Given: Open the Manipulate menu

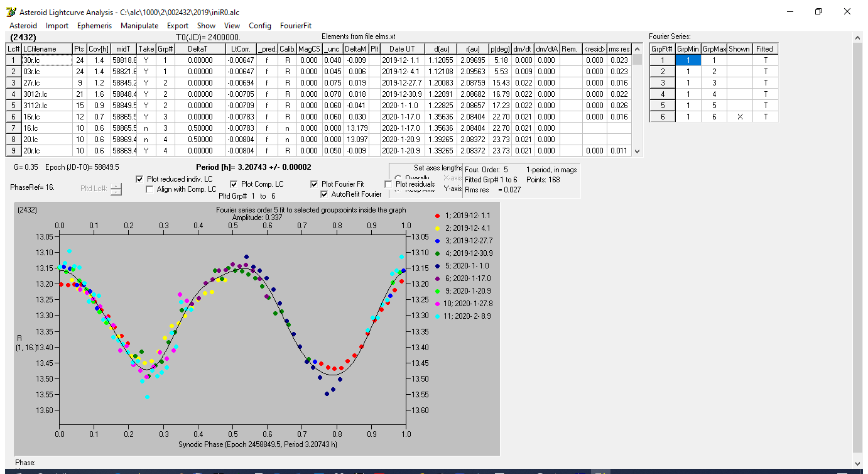Looking at the screenshot, I should click(x=139, y=26).
